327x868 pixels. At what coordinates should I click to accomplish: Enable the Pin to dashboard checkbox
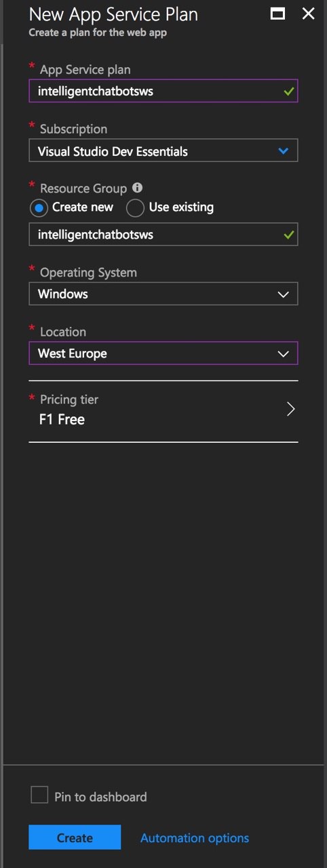click(39, 795)
